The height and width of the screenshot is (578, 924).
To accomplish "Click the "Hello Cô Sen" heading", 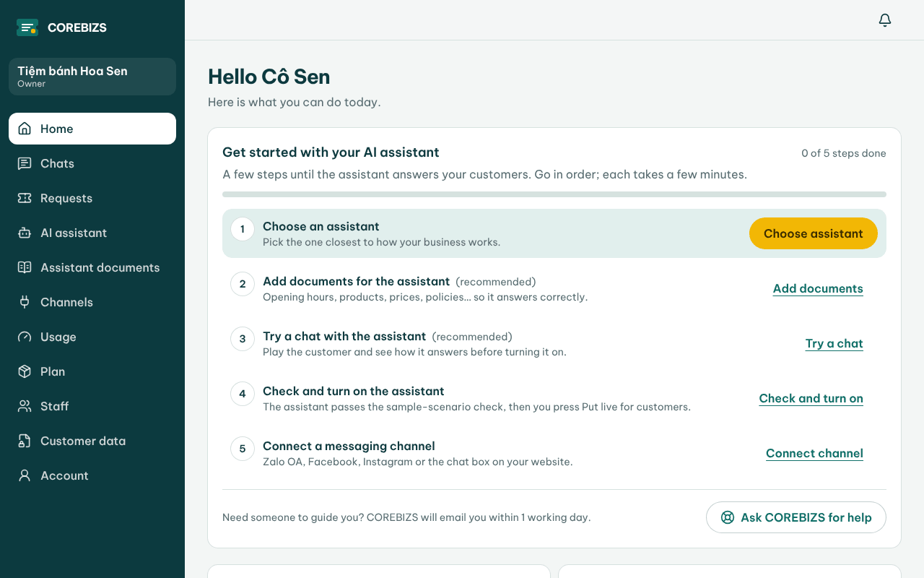I will [269, 77].
